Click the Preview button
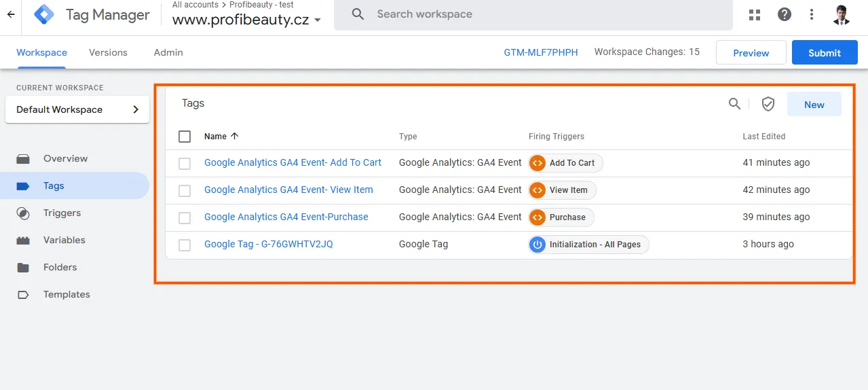868x390 pixels. [x=751, y=52]
